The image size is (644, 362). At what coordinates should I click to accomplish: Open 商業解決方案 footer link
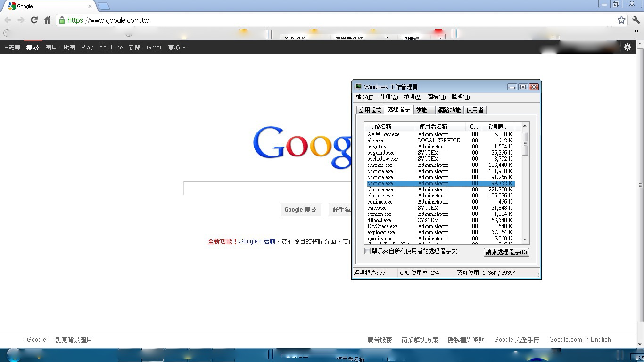pos(420,340)
